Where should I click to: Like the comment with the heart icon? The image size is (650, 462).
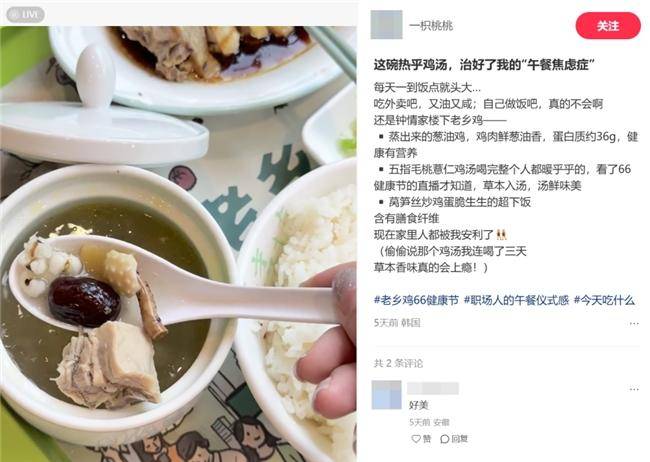(x=416, y=439)
